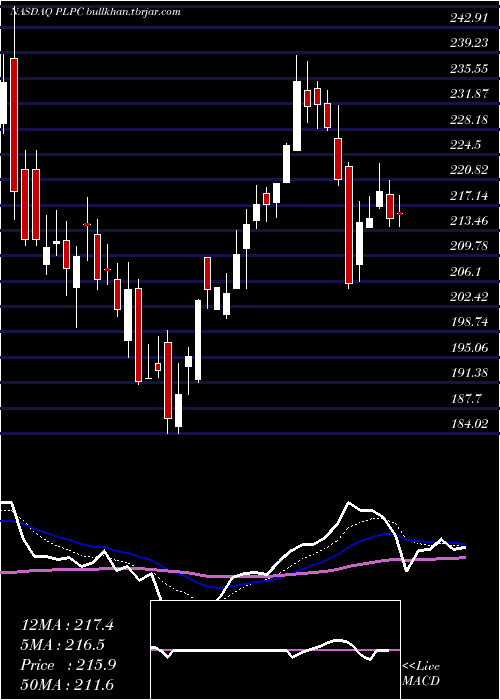This screenshot has width=500, height=700.
Task: Select the 184.02 price axis label
Action: point(469,422)
